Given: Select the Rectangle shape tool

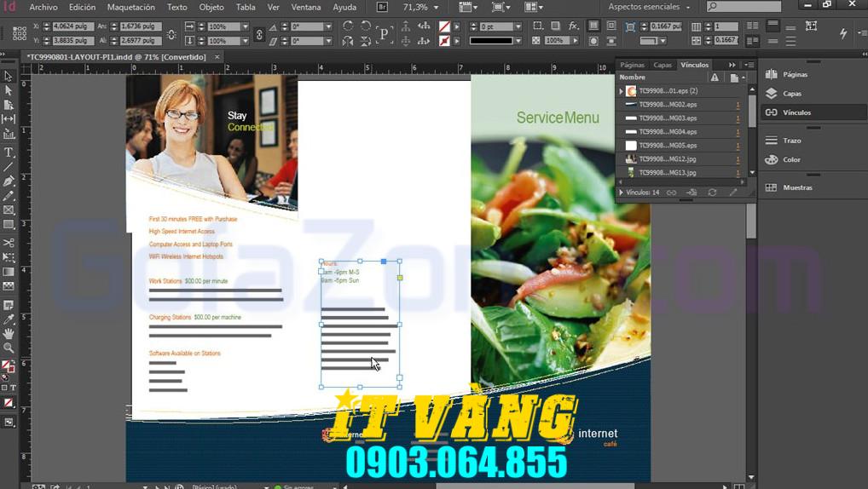Looking at the screenshot, I should click(x=9, y=224).
